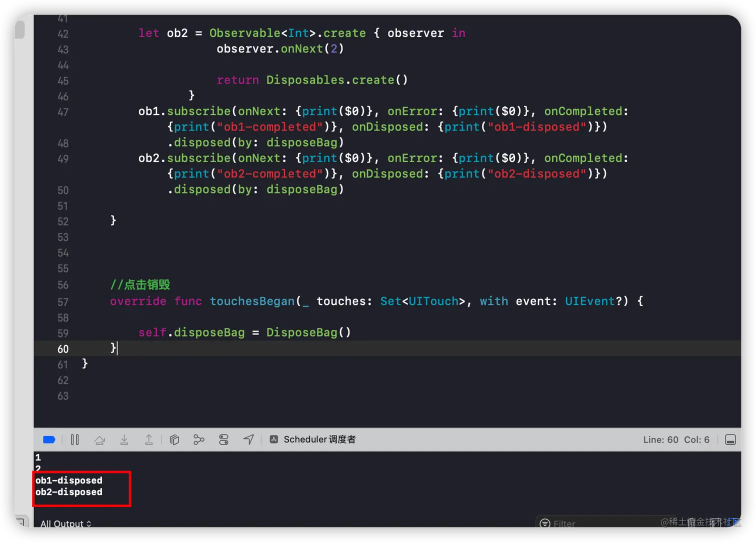Image resolution: width=756 pixels, height=542 pixels.
Task: Open the All Output dropdown
Action: click(x=65, y=523)
